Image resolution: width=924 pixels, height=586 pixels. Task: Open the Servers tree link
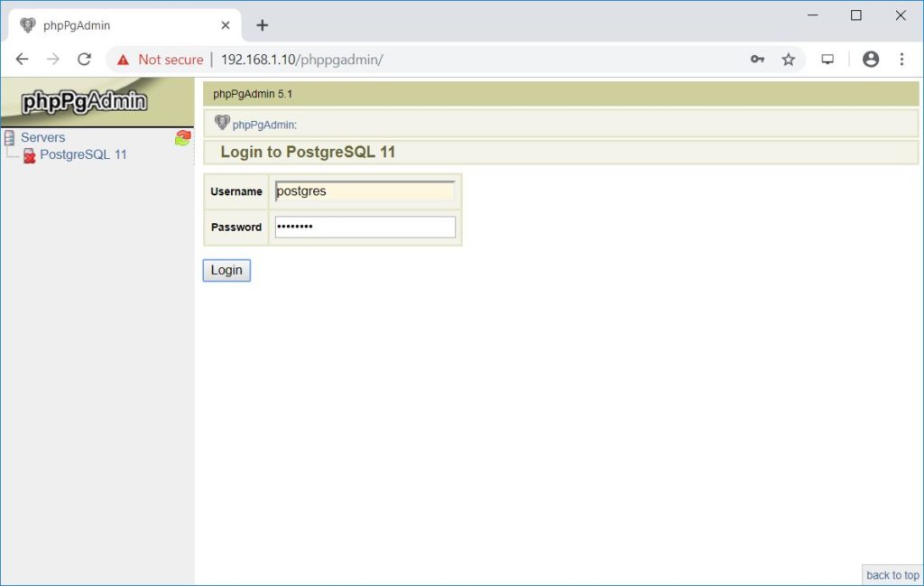(43, 137)
